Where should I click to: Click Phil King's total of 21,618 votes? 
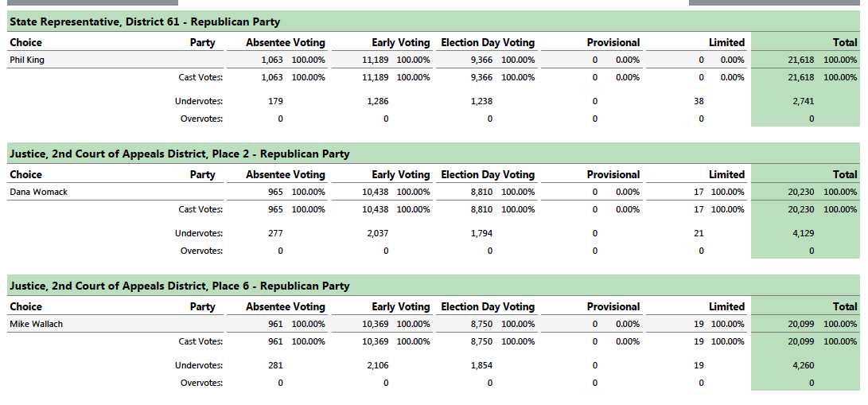click(x=800, y=60)
